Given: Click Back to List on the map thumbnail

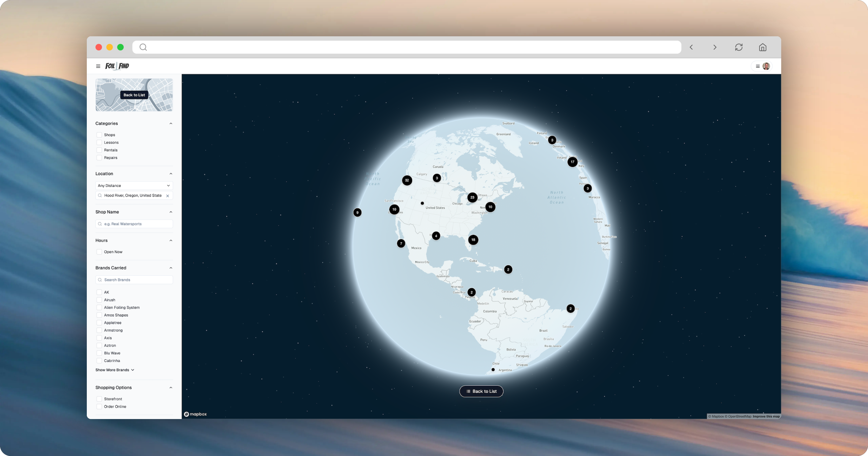Looking at the screenshot, I should (x=134, y=95).
